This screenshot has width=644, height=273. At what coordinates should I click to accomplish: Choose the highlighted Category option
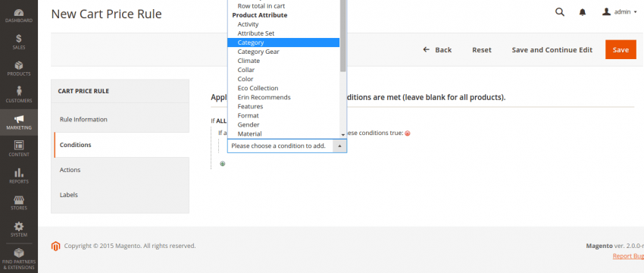(283, 42)
